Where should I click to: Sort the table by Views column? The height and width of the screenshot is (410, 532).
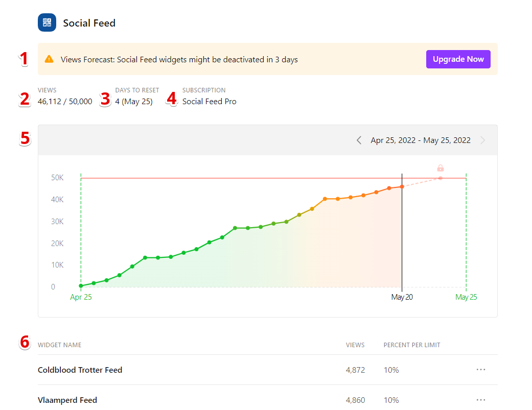tap(355, 345)
